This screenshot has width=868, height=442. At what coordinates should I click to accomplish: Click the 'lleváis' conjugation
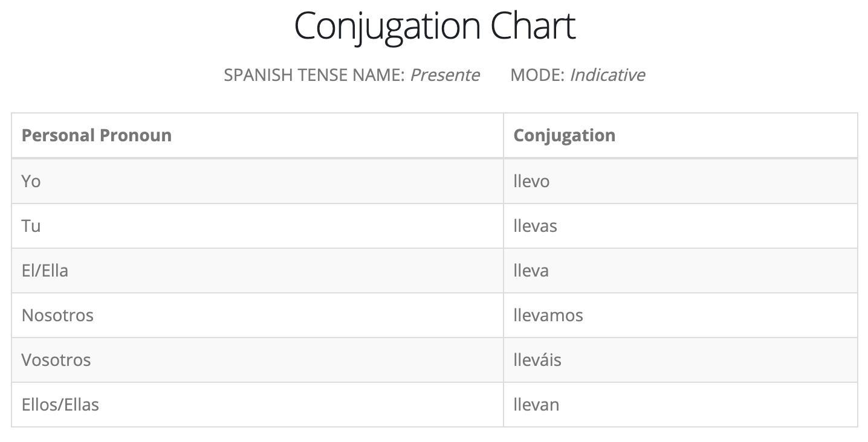pyautogui.click(x=537, y=360)
